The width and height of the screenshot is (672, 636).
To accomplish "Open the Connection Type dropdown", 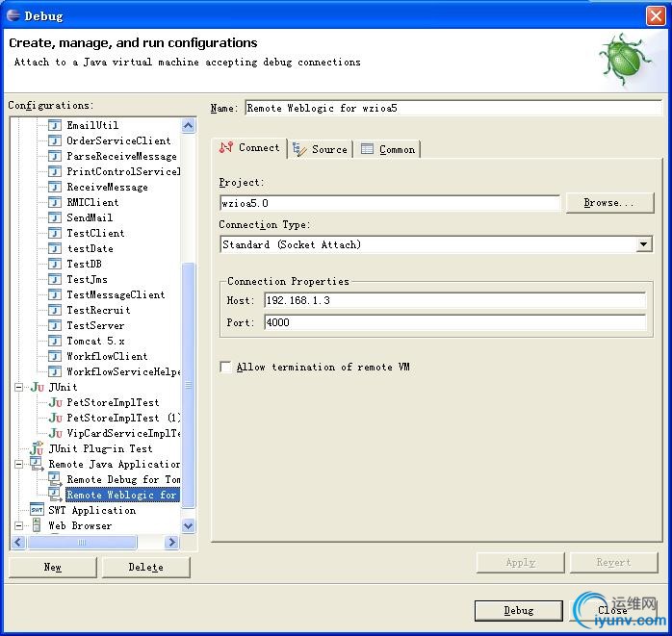I will (x=643, y=244).
